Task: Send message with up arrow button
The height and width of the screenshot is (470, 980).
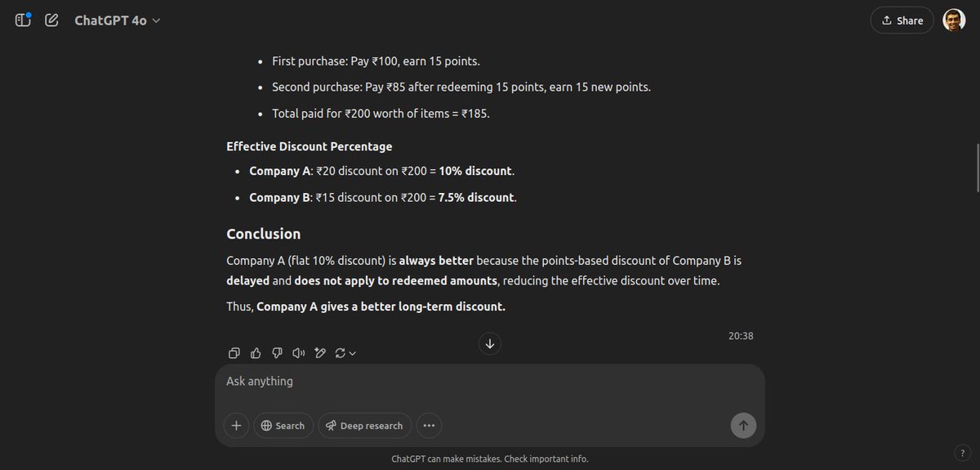Action: [x=743, y=425]
